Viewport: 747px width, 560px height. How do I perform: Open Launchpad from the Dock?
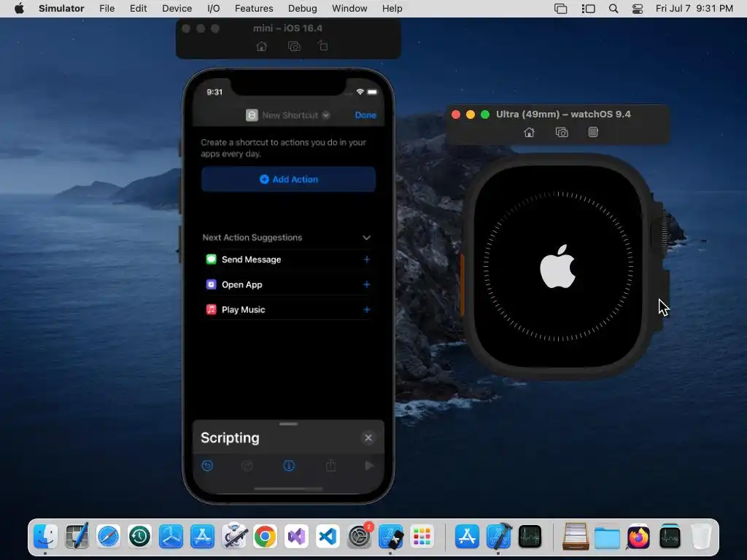click(x=422, y=537)
